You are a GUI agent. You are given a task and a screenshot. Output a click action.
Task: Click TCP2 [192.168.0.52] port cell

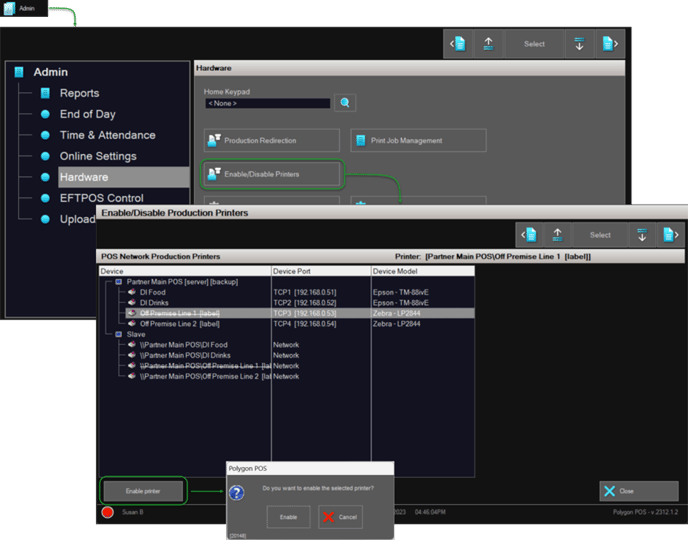pos(305,303)
